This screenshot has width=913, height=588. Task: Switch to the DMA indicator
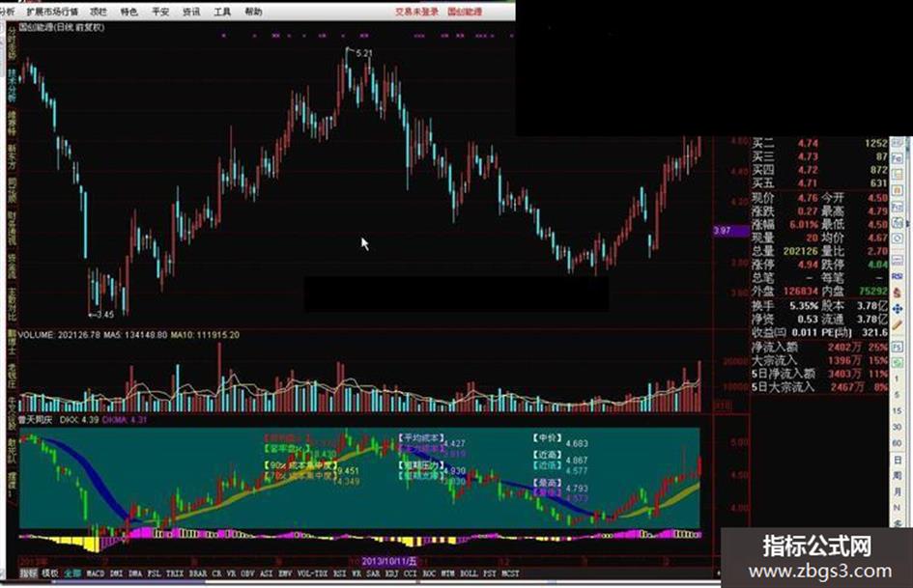135,574
